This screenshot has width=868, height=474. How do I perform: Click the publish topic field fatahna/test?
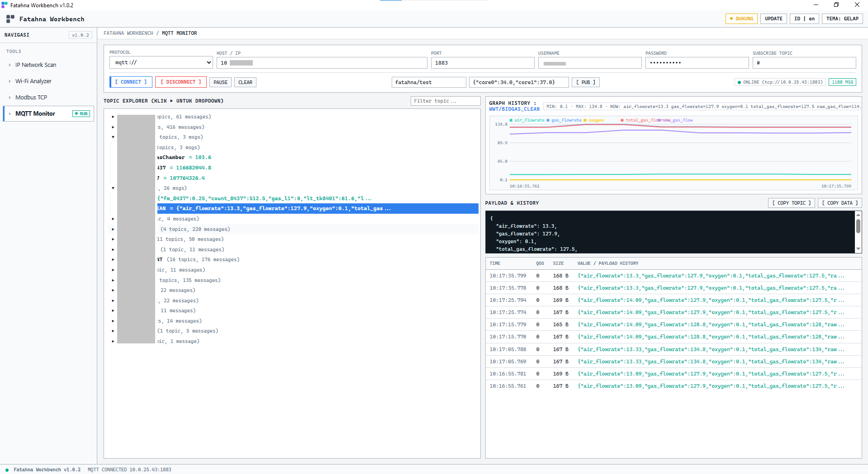pos(429,82)
